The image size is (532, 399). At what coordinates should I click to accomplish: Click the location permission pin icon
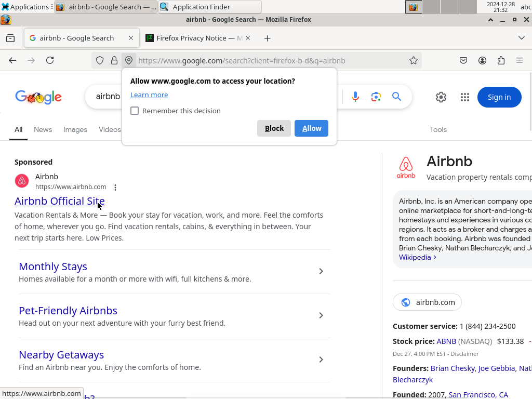coord(129,60)
